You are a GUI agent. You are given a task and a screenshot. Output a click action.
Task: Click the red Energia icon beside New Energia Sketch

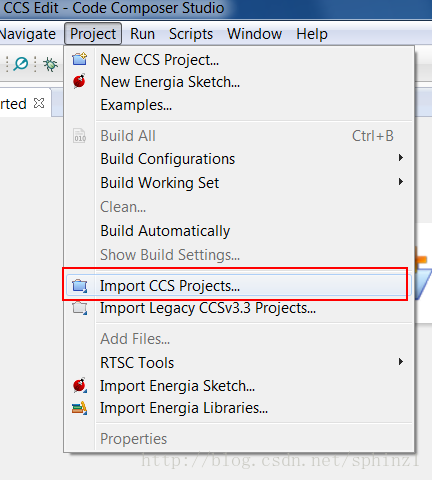[79, 81]
